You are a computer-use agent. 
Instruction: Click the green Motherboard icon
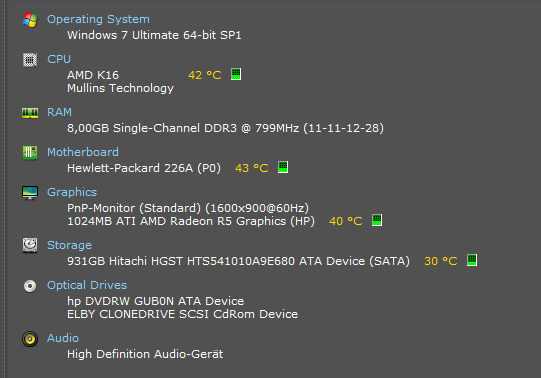coord(30,152)
